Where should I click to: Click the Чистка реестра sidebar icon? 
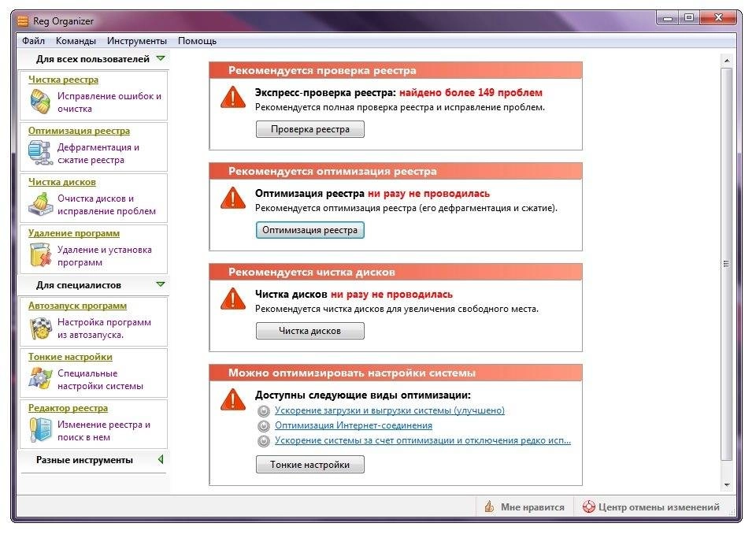40,102
